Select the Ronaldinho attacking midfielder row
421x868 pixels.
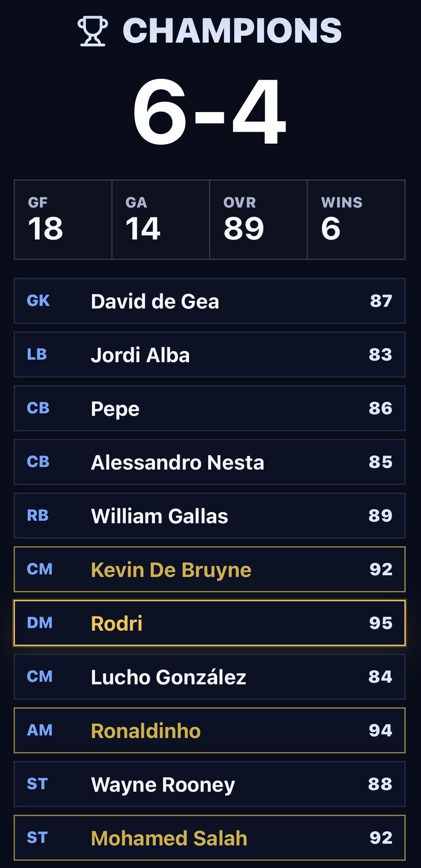pyautogui.click(x=209, y=730)
